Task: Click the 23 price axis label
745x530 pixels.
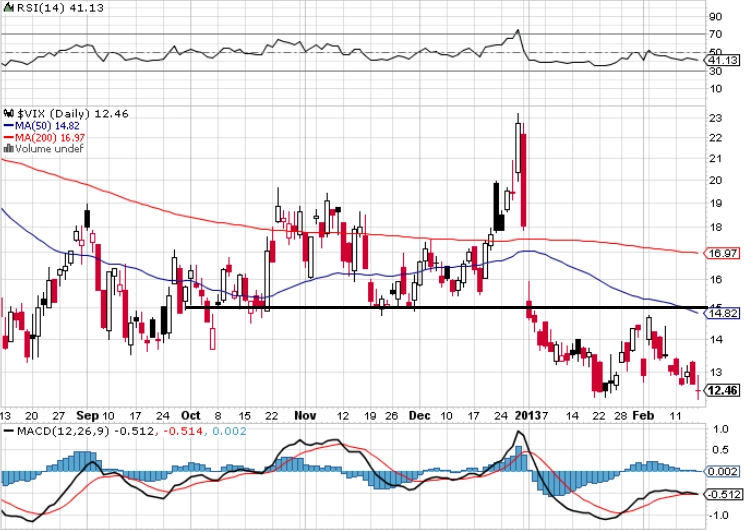Action: 716,118
